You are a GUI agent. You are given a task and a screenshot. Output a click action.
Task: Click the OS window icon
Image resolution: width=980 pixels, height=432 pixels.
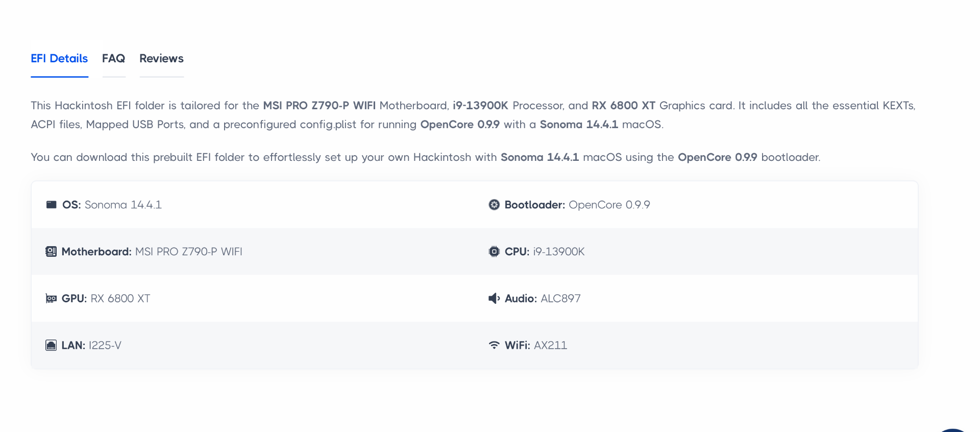click(51, 205)
